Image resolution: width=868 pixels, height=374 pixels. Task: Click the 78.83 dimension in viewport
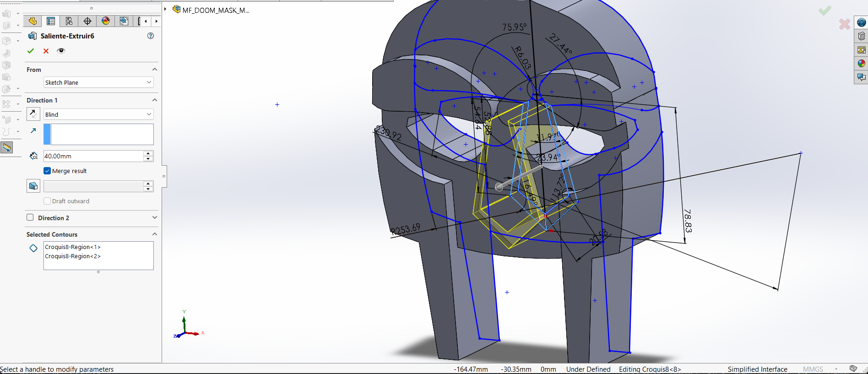coord(688,221)
